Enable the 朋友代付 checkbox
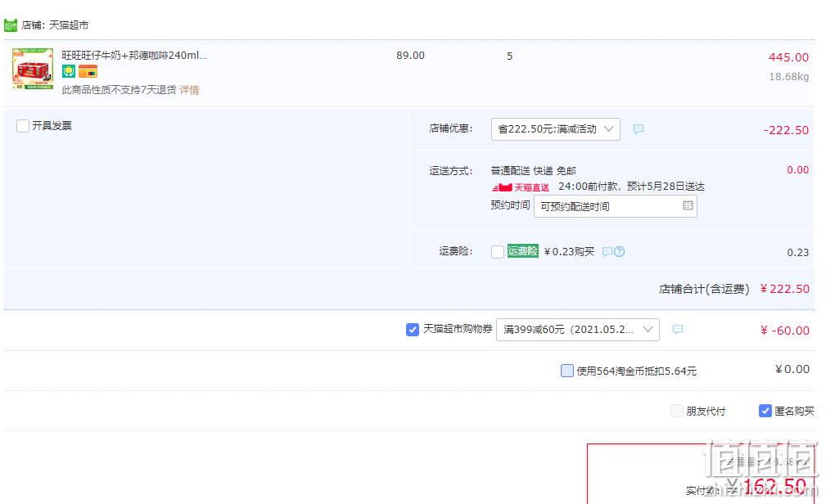This screenshot has height=504, width=826. pyautogui.click(x=677, y=411)
